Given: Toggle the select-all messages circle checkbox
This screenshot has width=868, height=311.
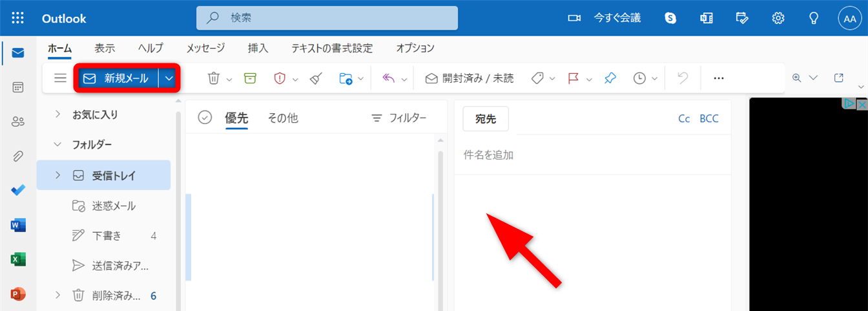Looking at the screenshot, I should [x=205, y=118].
